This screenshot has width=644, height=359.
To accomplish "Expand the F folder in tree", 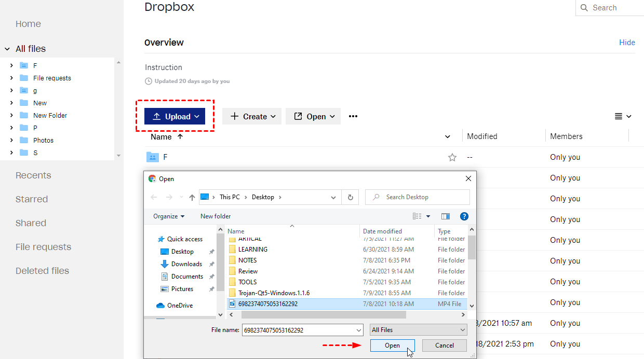I will [x=11, y=65].
